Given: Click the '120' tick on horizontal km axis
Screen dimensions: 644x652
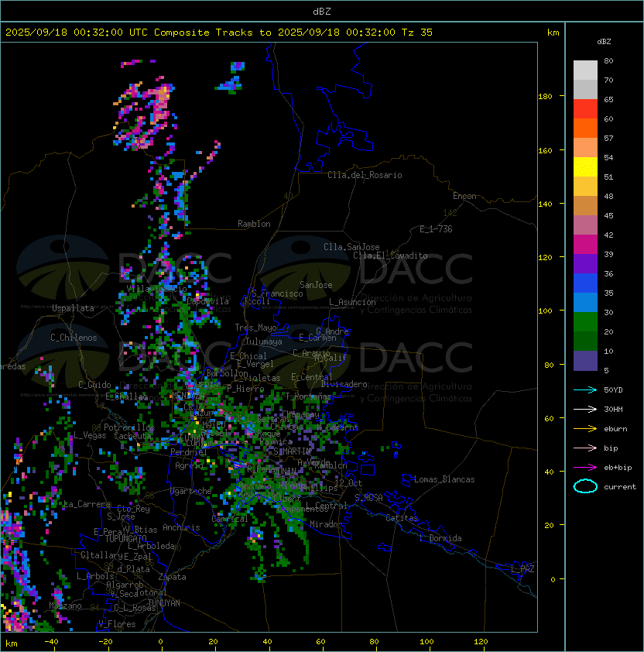Looking at the screenshot, I should [481, 642].
